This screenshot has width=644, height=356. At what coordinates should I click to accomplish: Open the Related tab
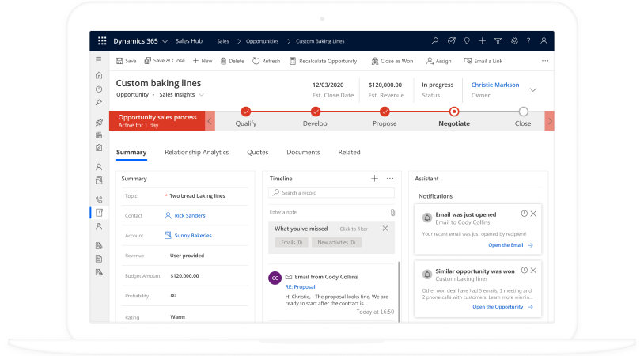click(349, 153)
